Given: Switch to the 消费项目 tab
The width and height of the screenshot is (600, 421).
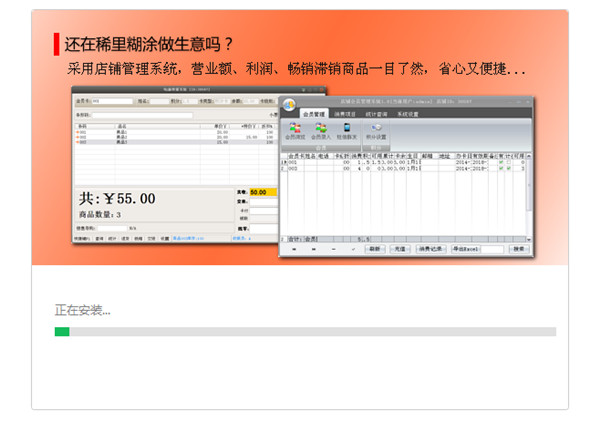Looking at the screenshot, I should point(346,115).
